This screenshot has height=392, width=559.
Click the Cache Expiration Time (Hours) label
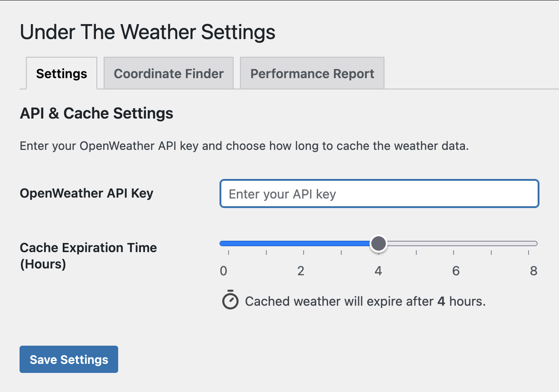point(88,256)
